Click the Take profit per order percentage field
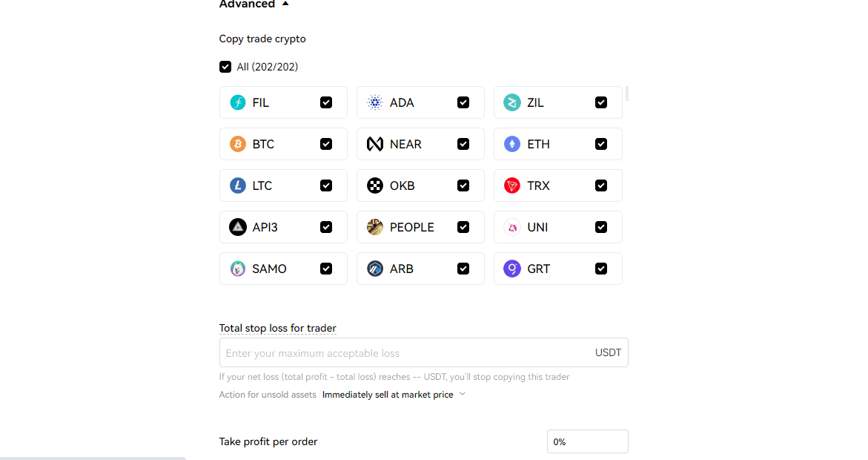Viewport: 868px width, 460px height. coord(587,441)
